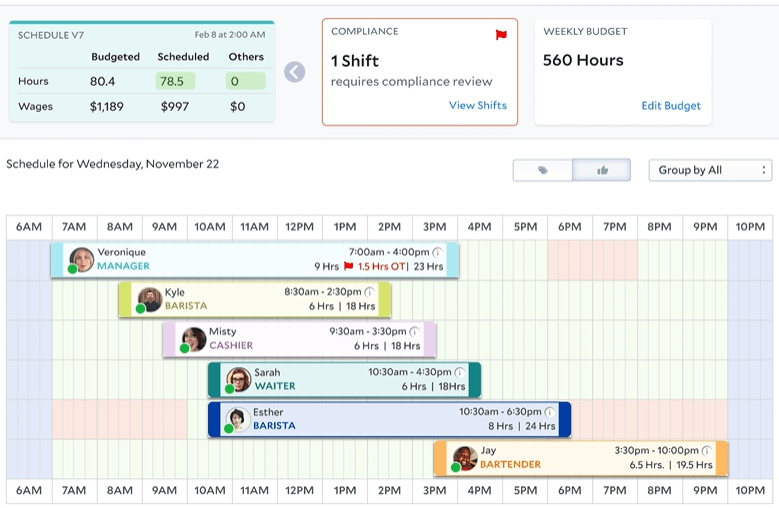Open the View Shifts link

point(477,105)
